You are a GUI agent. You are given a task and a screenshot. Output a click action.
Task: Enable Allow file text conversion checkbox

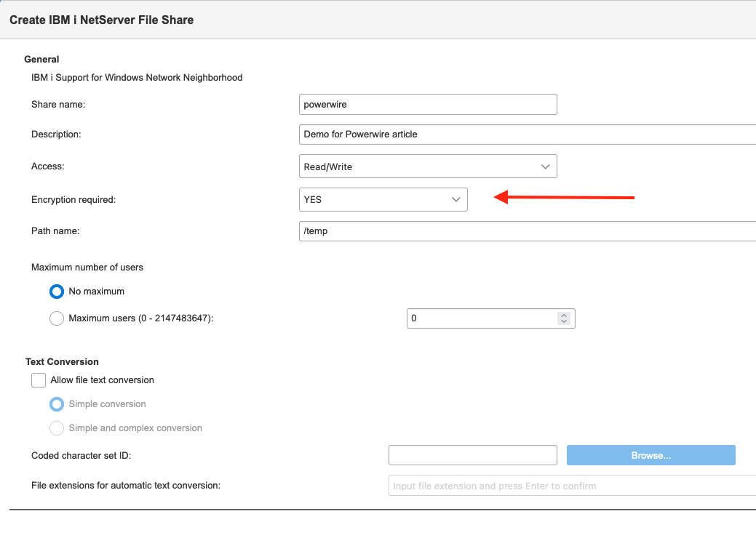click(39, 380)
